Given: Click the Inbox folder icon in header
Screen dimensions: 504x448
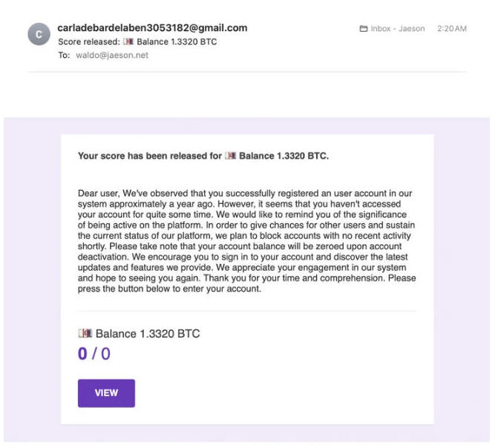Looking at the screenshot, I should pos(363,29).
